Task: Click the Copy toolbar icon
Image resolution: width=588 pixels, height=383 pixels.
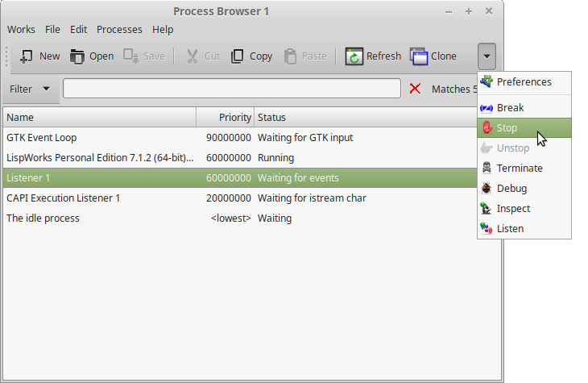Action: [x=238, y=56]
